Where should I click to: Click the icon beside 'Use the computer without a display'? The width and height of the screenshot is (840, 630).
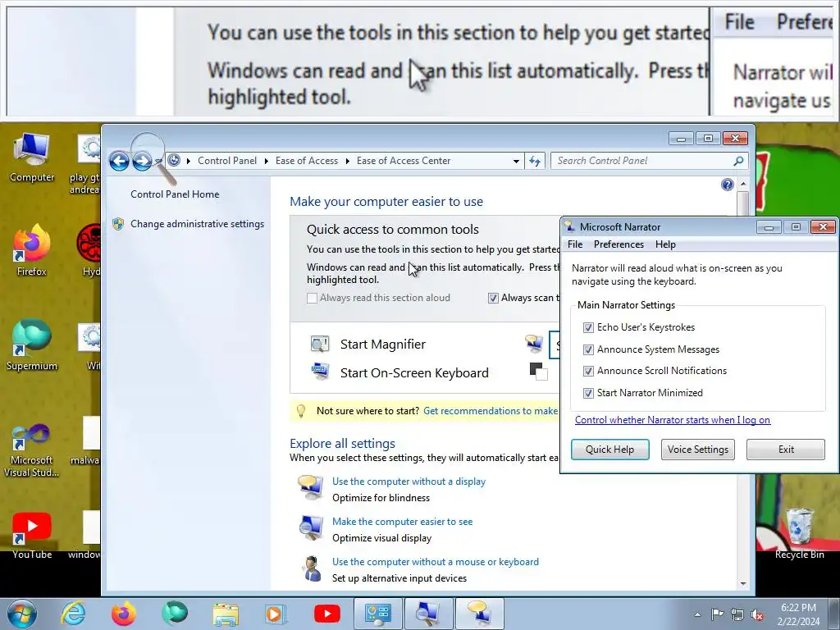(310, 487)
